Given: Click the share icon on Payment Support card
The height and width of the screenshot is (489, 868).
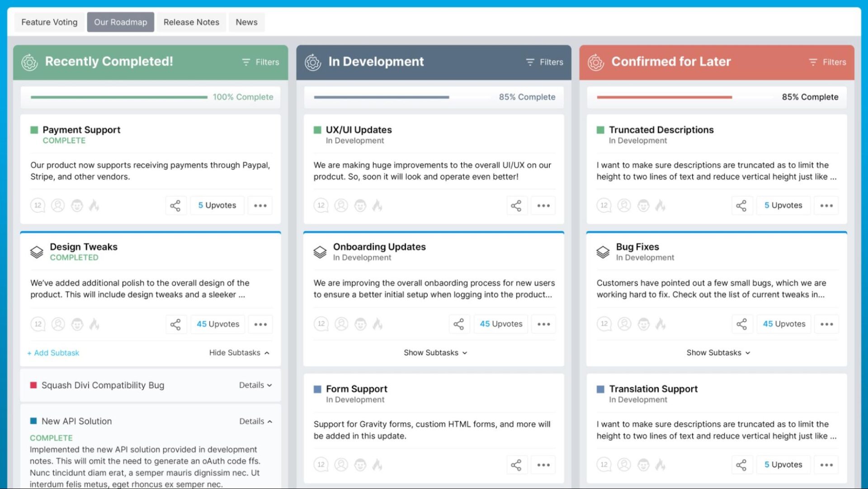Looking at the screenshot, I should click(174, 205).
